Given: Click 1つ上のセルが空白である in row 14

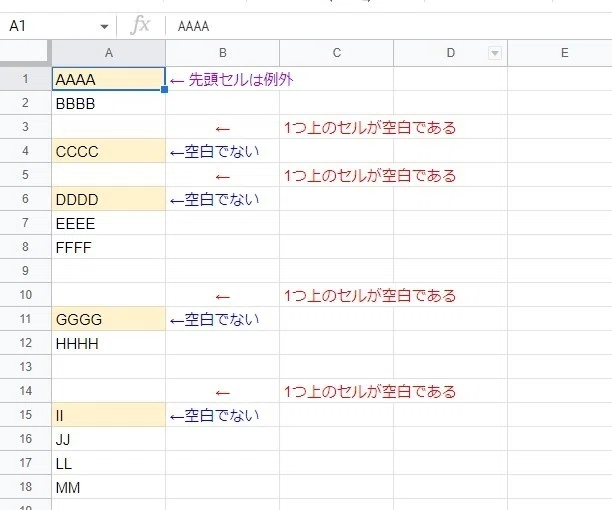Looking at the screenshot, I should tap(370, 392).
